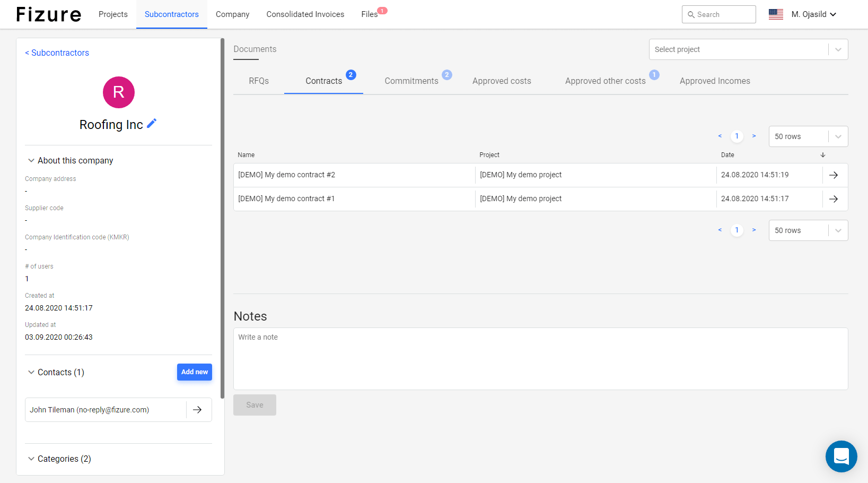This screenshot has width=868, height=483.
Task: Click the Date column header
Action: (x=727, y=155)
